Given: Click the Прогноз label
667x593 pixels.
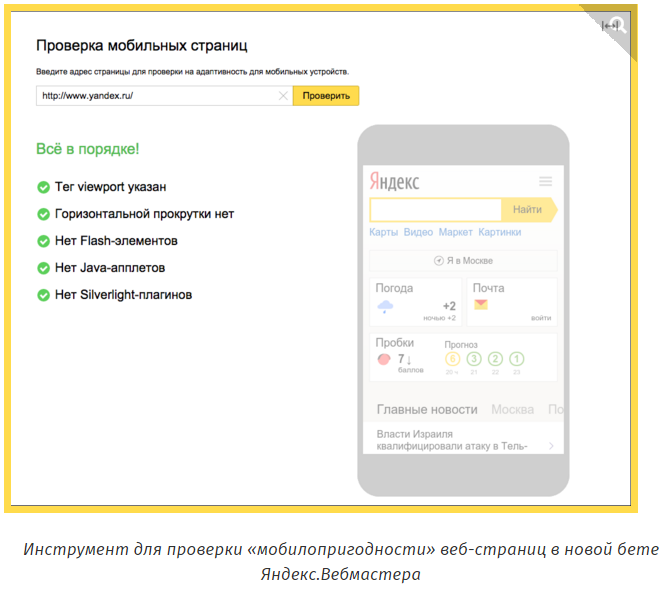Looking at the screenshot, I should [461, 345].
